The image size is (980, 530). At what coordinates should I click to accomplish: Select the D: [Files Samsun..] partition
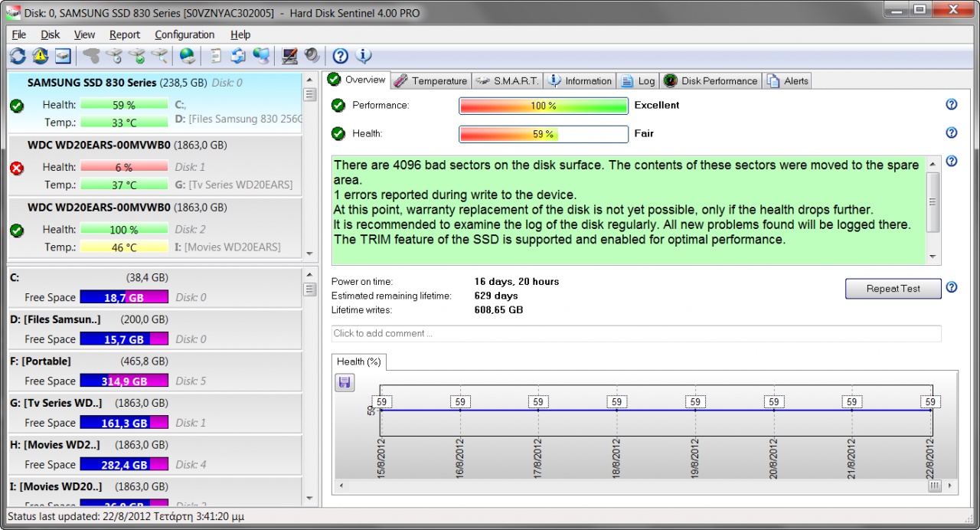[x=155, y=330]
